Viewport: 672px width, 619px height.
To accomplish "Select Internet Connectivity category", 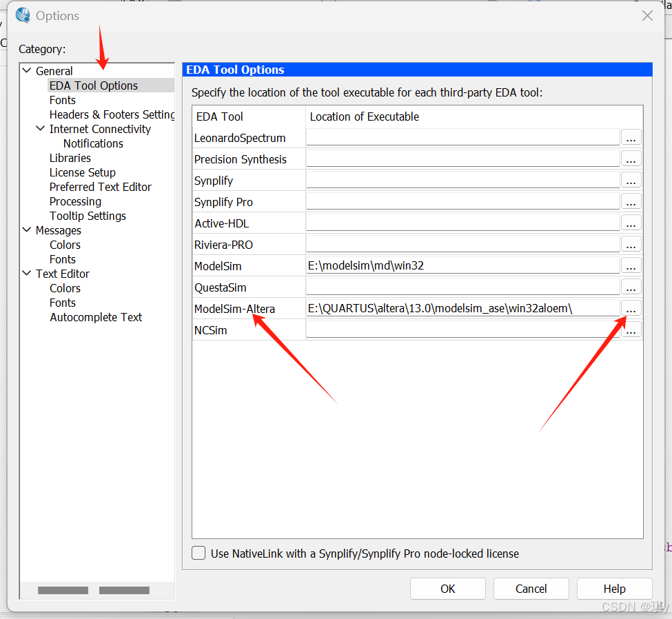I will pyautogui.click(x=100, y=129).
